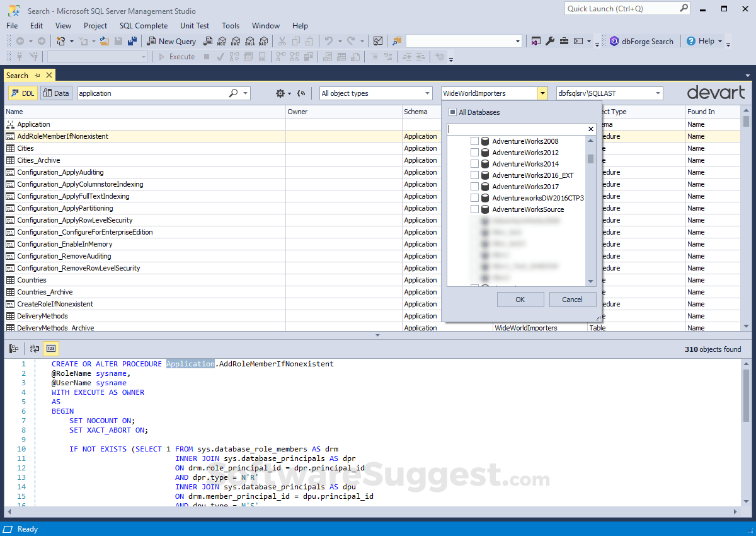
Task: Click the MDX query icon in toolbar
Action: tap(221, 42)
